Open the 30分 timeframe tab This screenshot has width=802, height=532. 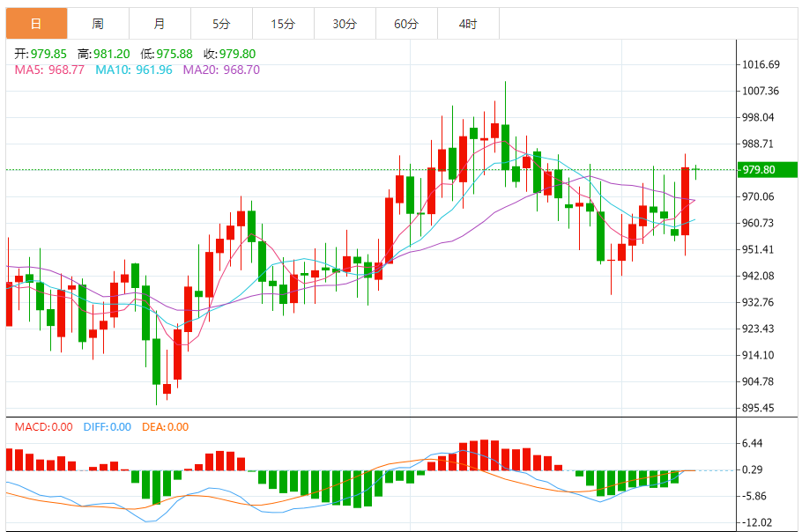pos(345,24)
